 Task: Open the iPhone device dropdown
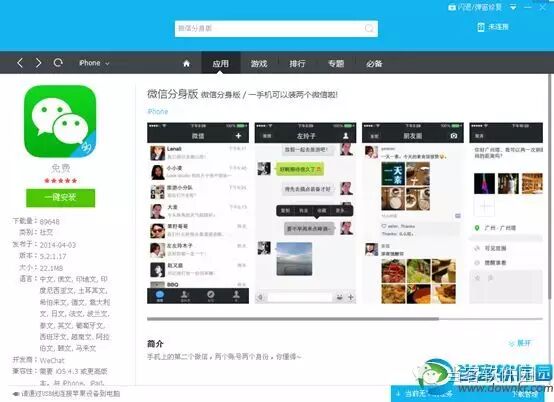coord(94,63)
